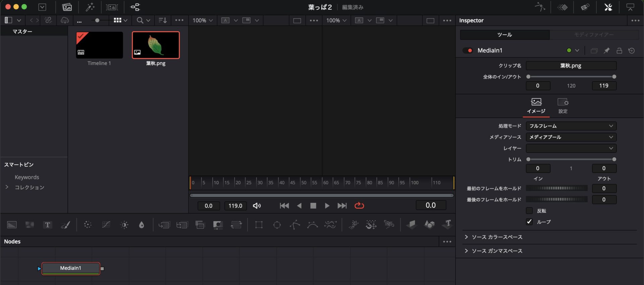Toggle the loop playback button
Screen dimensions: 644x285
tap(359, 206)
